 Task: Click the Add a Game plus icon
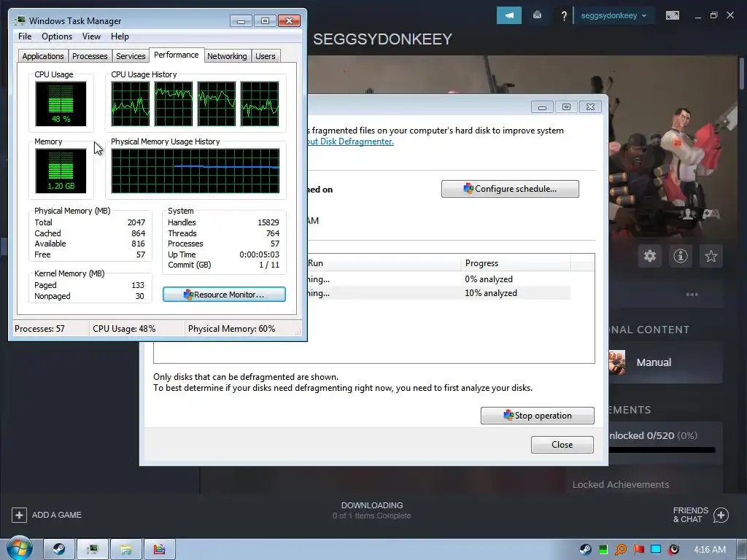pos(19,515)
